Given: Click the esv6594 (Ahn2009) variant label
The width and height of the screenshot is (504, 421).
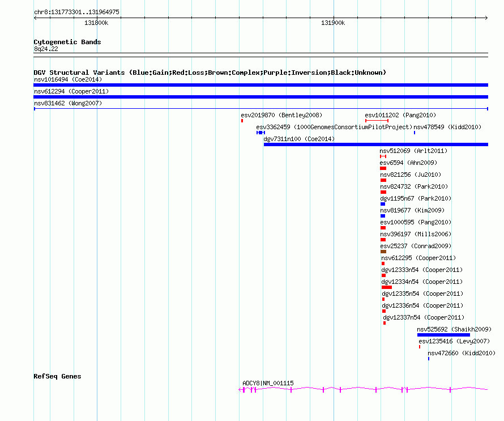Looking at the screenshot, I should point(408,163).
